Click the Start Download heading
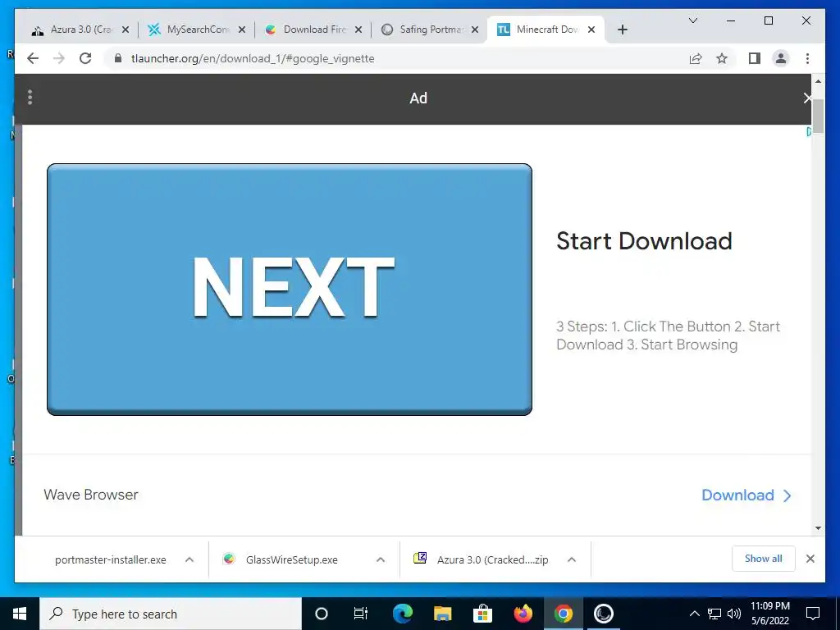The width and height of the screenshot is (840, 630). coord(644,241)
